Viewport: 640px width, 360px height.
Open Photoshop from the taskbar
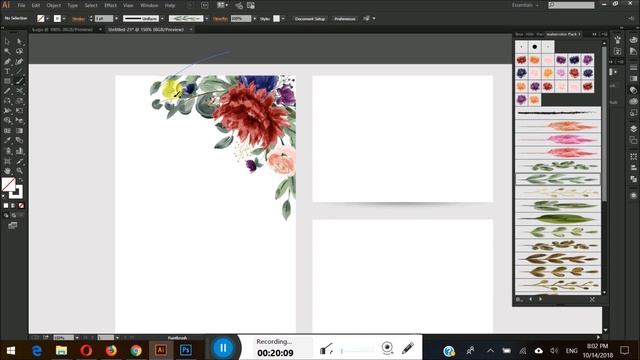pyautogui.click(x=186, y=350)
